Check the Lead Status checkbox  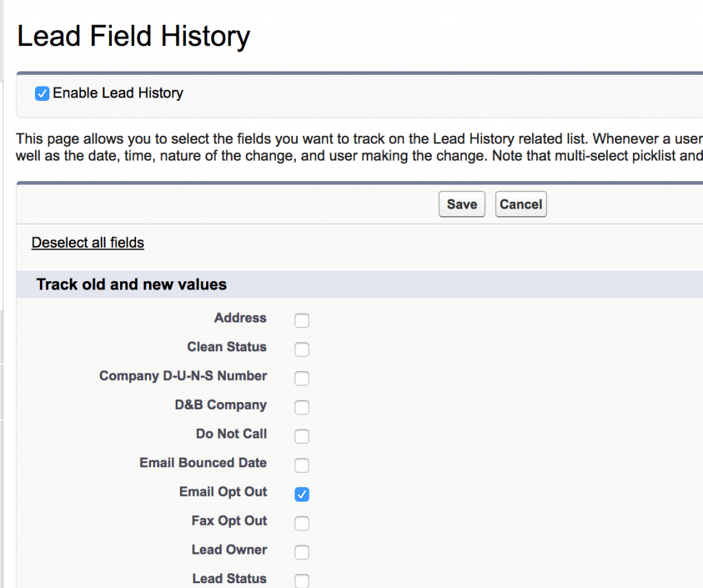tap(302, 580)
